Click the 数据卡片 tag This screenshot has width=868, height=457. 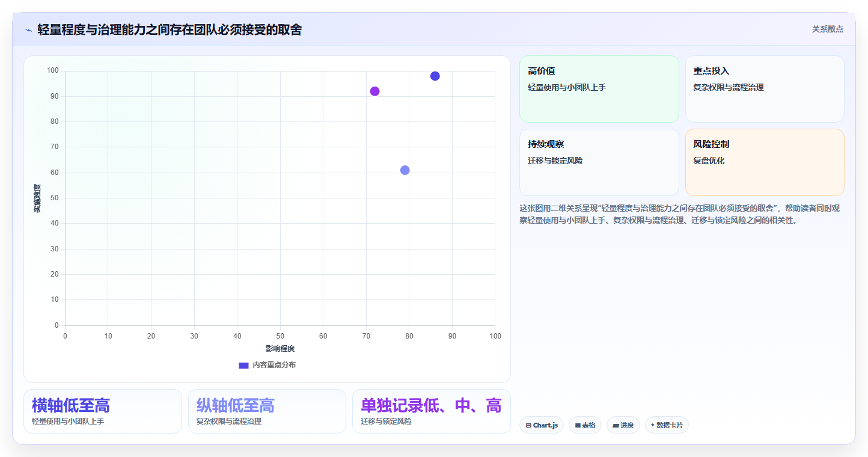pos(667,425)
